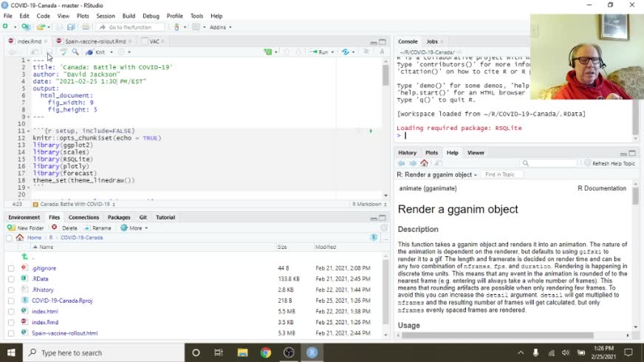Viewport: 644px width, 362px height.
Task: Open the version control toolbar icon
Action: click(x=177, y=27)
